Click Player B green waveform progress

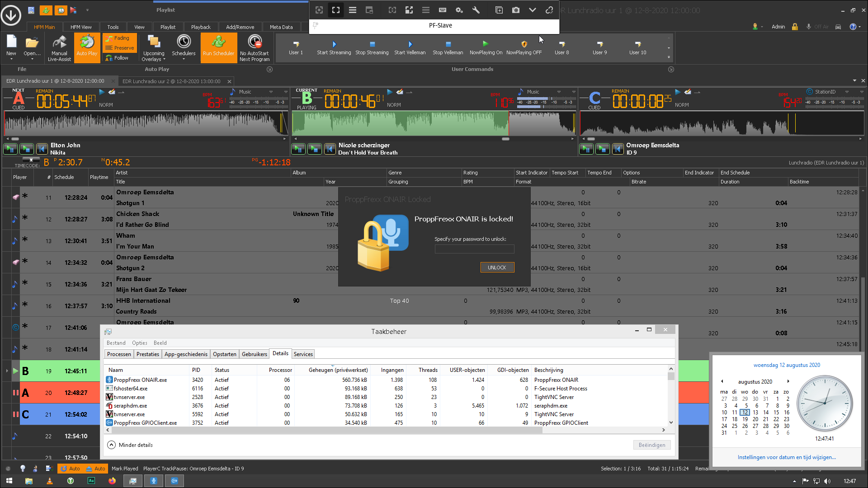(x=400, y=123)
